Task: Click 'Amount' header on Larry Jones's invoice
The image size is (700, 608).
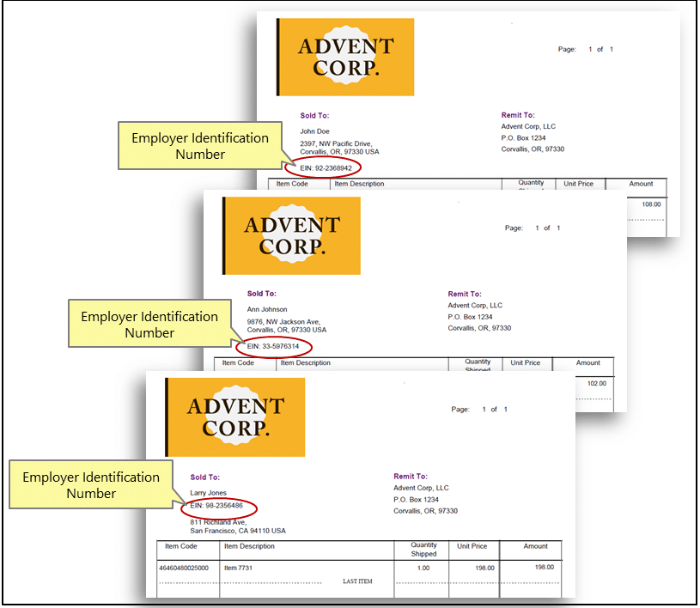Action: tap(536, 546)
